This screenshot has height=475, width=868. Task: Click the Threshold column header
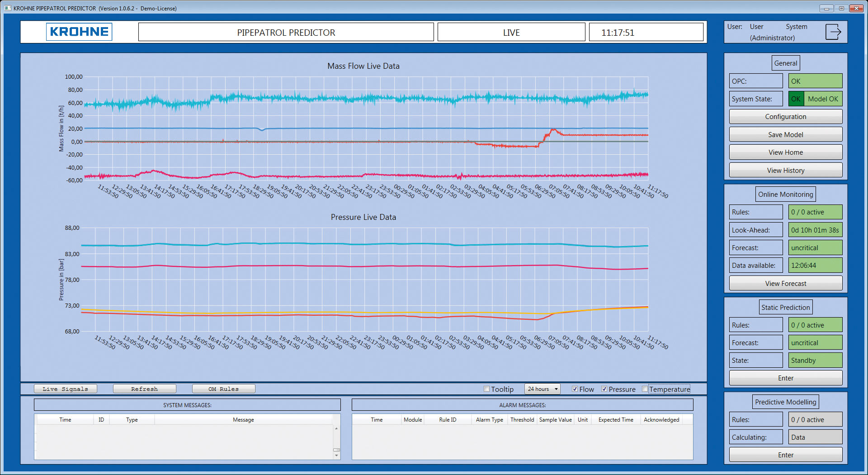pos(522,420)
